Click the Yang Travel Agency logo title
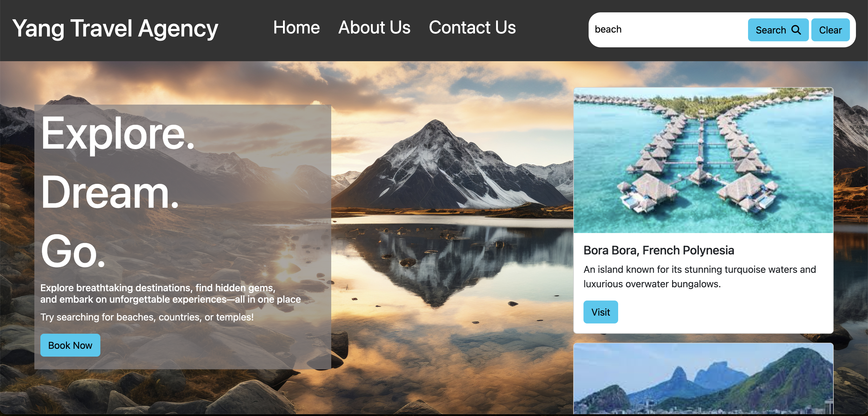The image size is (868, 416). point(115,28)
